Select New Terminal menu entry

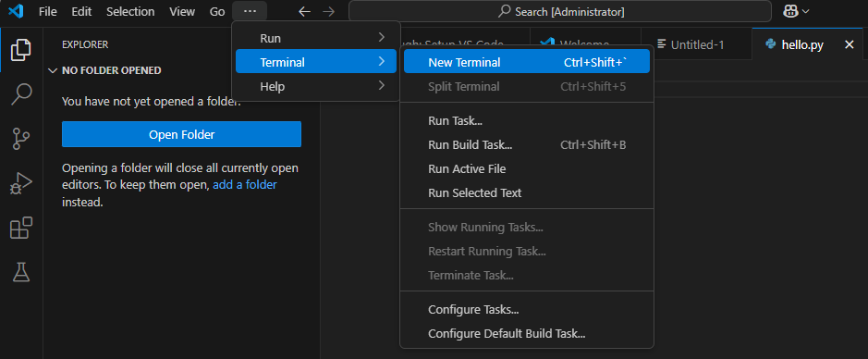click(527, 63)
